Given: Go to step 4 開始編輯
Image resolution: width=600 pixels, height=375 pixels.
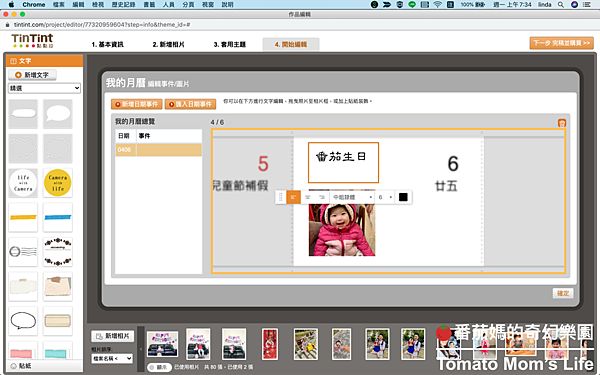Looking at the screenshot, I should 291,44.
